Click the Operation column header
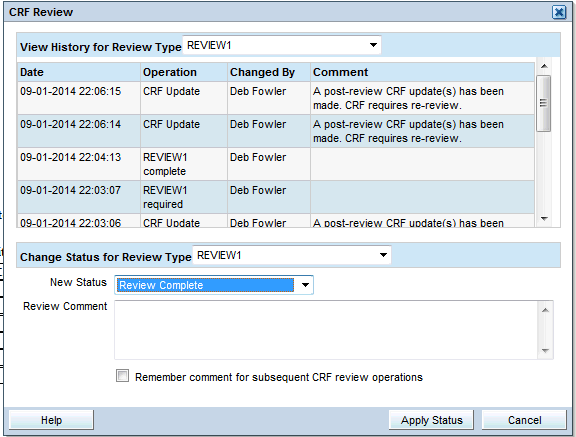Image resolution: width=576 pixels, height=437 pixels. click(x=184, y=72)
